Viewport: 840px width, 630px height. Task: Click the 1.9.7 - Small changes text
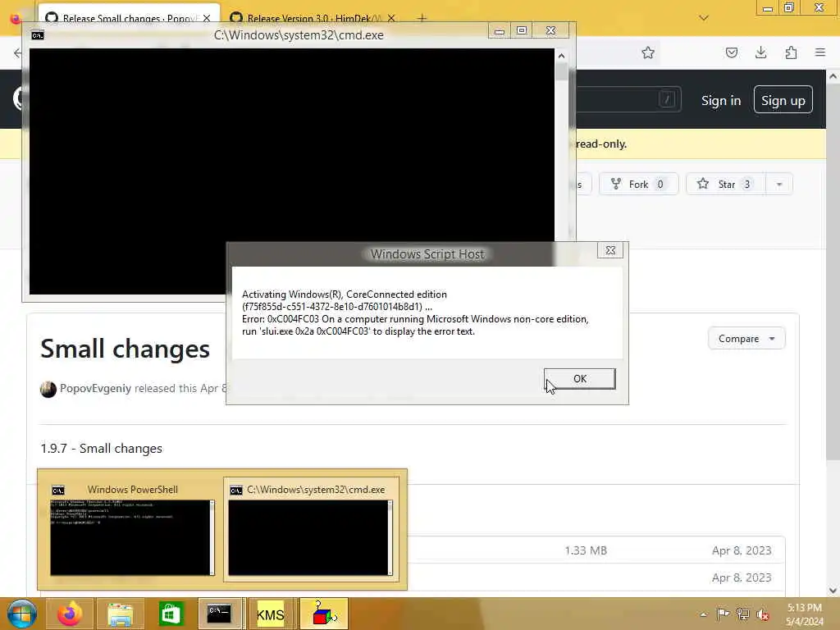tap(101, 449)
